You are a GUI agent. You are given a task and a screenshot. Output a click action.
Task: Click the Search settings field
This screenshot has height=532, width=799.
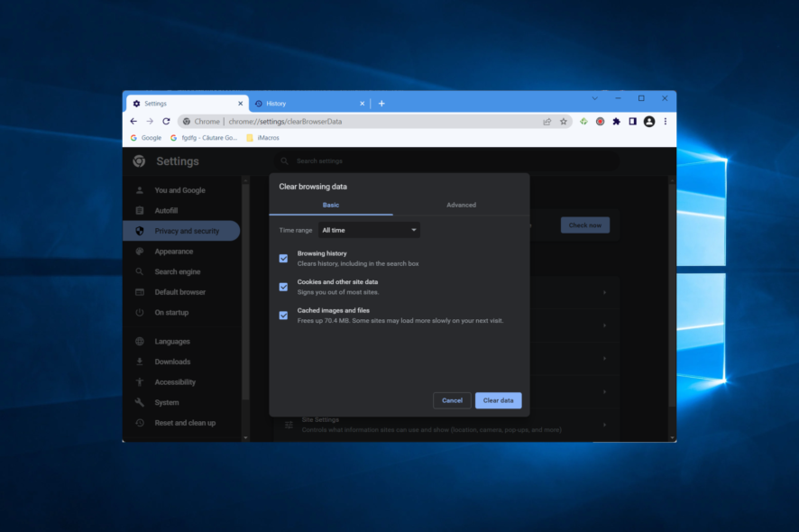click(x=447, y=161)
